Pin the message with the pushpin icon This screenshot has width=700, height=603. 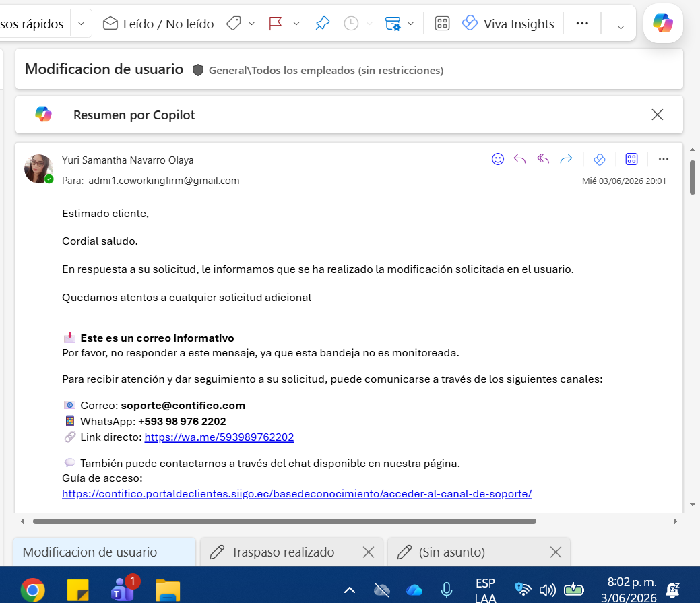tap(322, 23)
